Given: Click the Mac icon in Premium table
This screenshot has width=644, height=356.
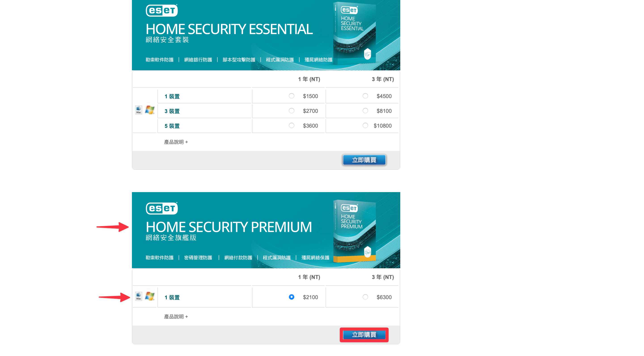Looking at the screenshot, I should tap(138, 296).
